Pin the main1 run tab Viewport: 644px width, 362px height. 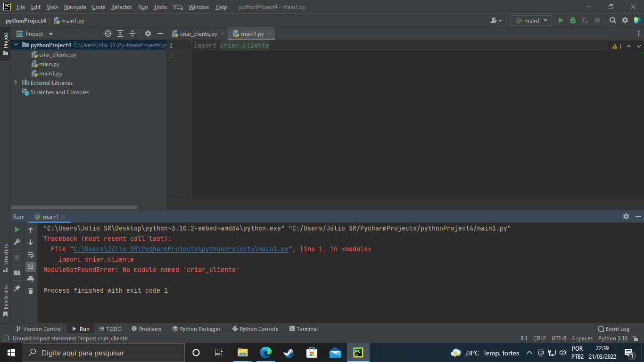coord(17,288)
